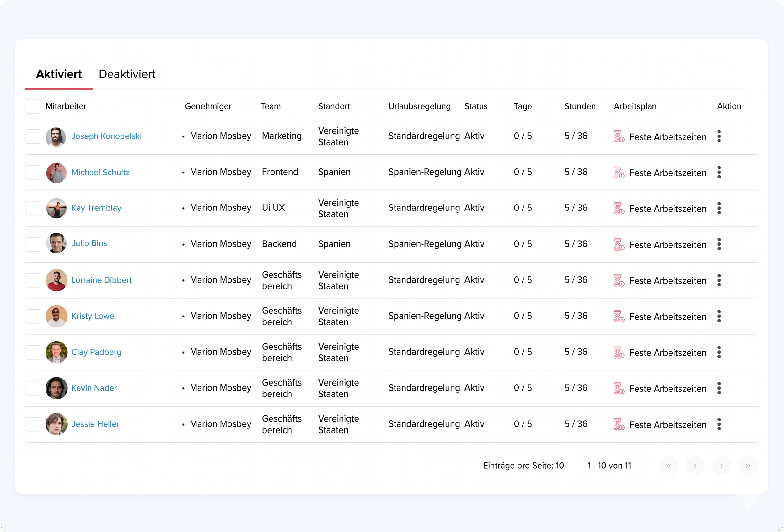Screen dimensions: 784x532
Task: Click Julio Bins' avatar photo
Action: pyautogui.click(x=56, y=243)
